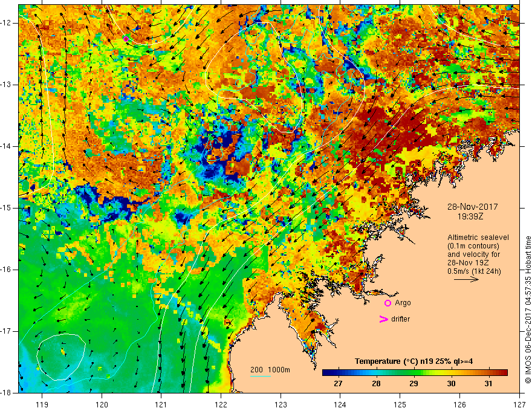Click the 'Argo' legend label text
This screenshot has width=532, height=411.
coord(403,303)
